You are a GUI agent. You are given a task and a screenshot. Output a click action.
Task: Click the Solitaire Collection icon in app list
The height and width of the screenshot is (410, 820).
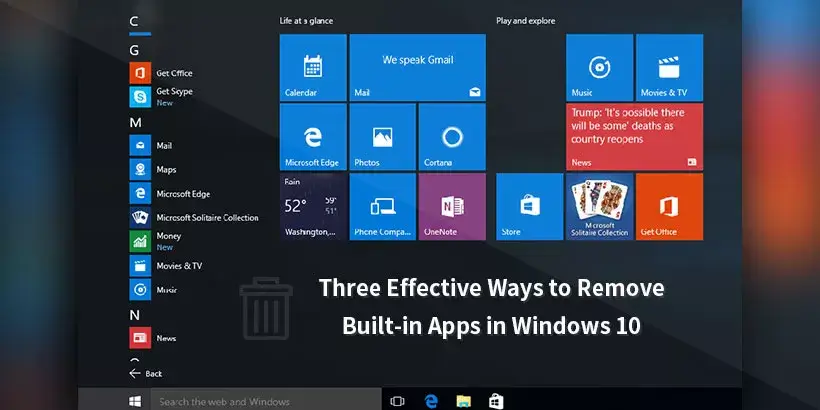click(x=140, y=218)
